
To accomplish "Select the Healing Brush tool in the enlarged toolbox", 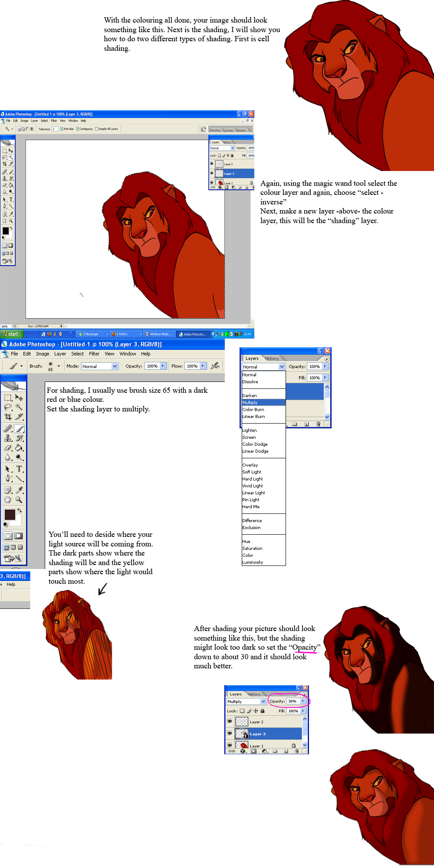I will click(8, 429).
